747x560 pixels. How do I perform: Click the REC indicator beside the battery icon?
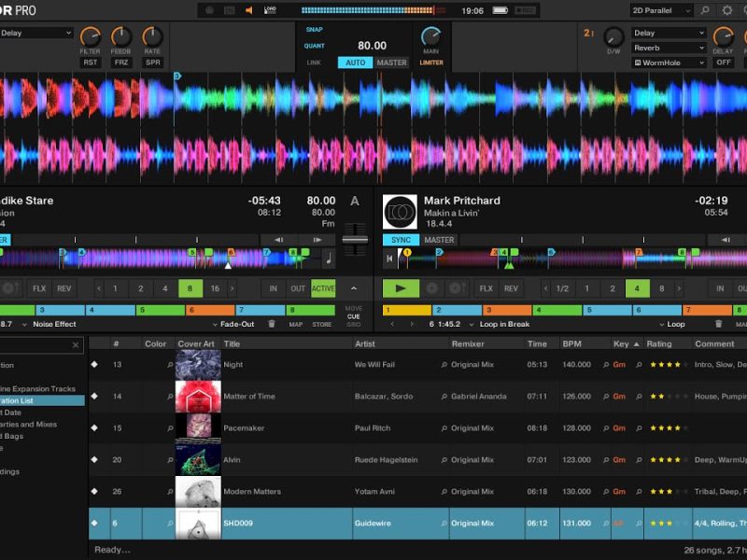525,10
